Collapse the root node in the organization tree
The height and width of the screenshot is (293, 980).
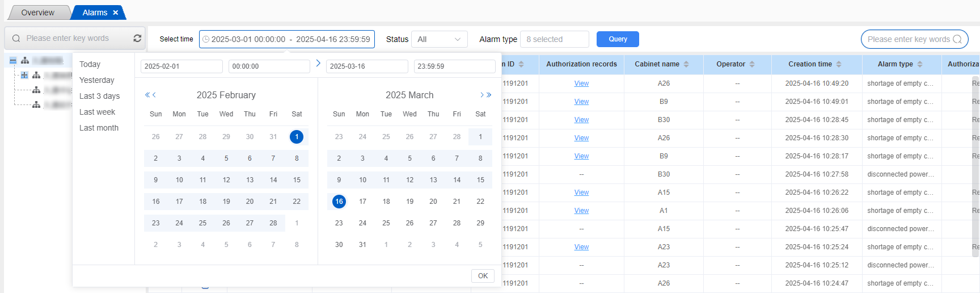click(13, 60)
